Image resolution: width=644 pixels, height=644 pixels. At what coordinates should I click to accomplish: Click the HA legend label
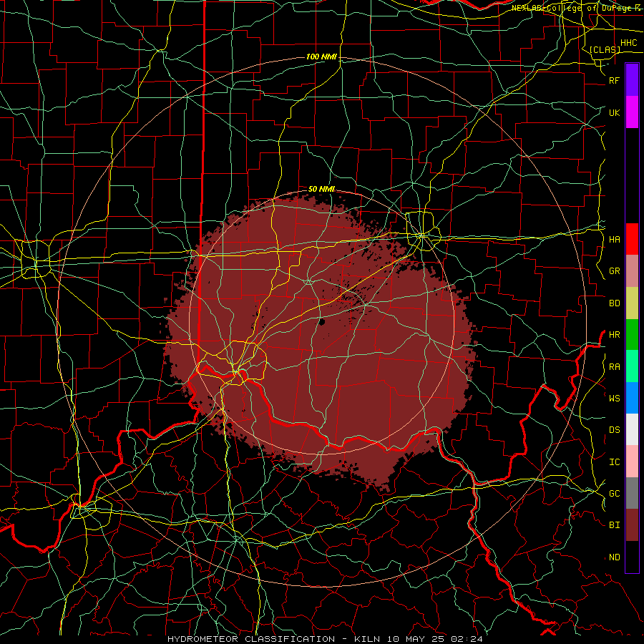coord(614,239)
